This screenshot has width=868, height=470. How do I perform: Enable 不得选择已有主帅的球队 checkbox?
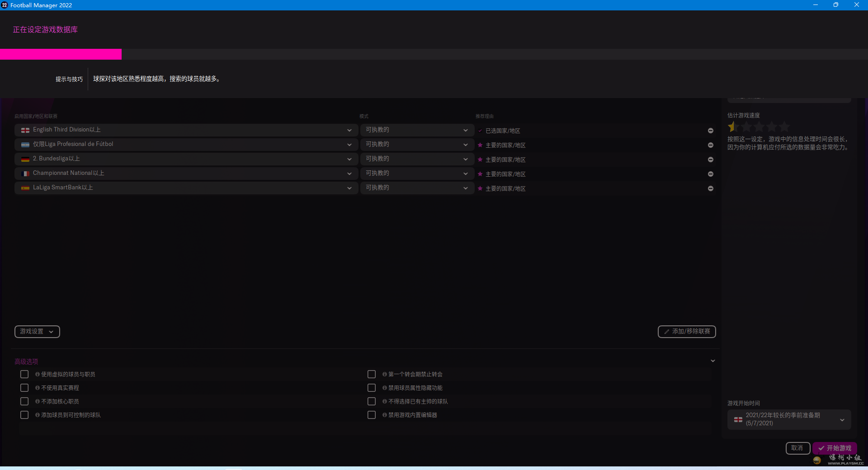pos(372,401)
